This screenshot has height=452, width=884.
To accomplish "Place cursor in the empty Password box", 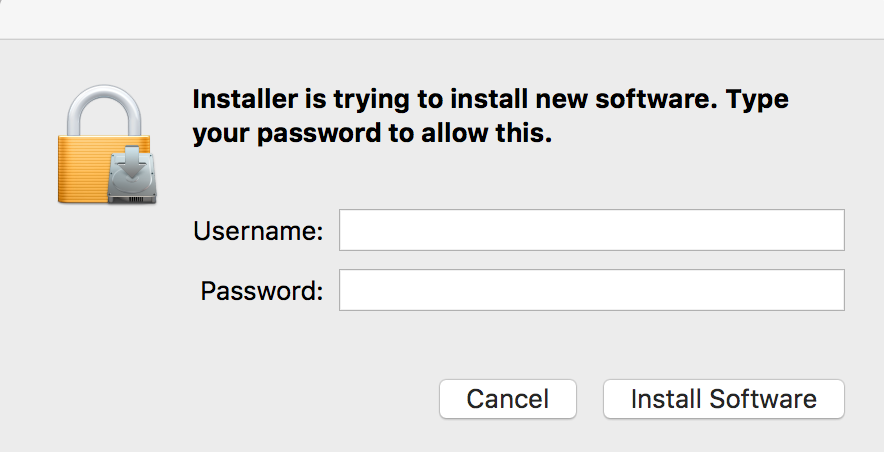I will 591,290.
